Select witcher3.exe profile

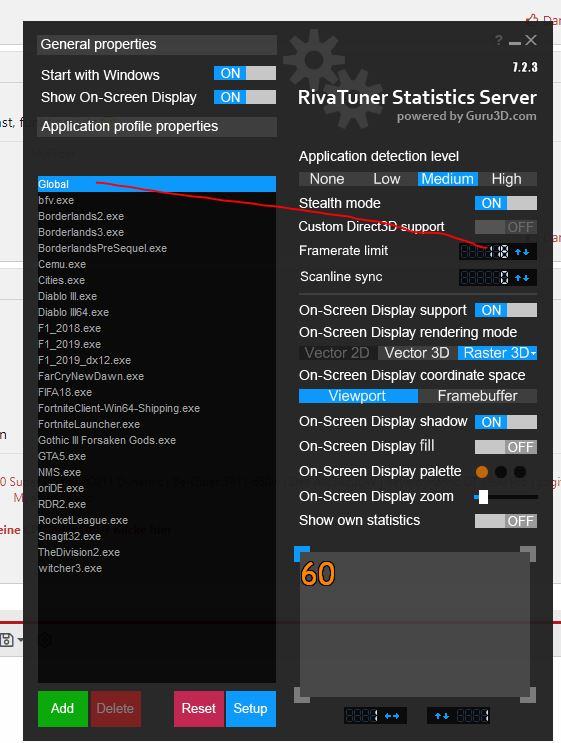tap(157, 569)
